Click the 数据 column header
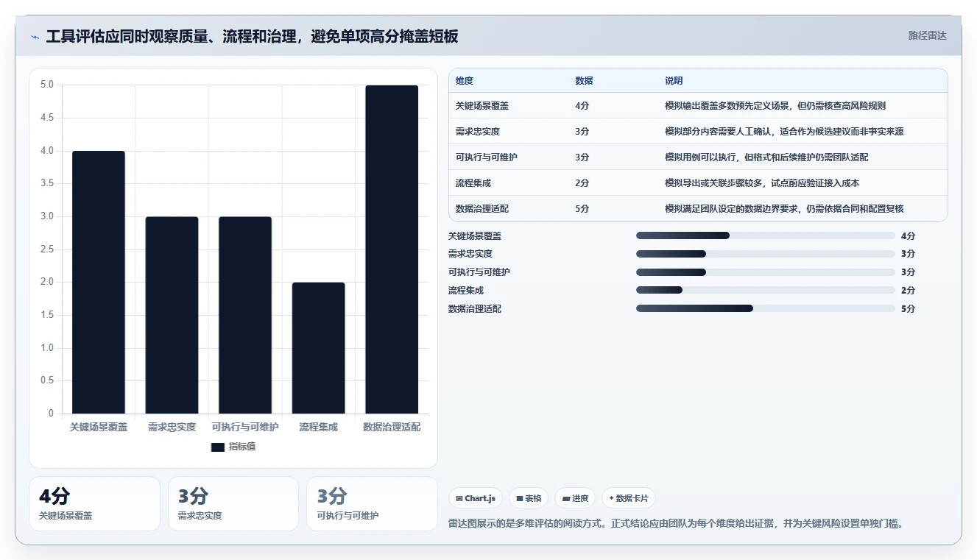The height and width of the screenshot is (560, 977). (x=584, y=80)
